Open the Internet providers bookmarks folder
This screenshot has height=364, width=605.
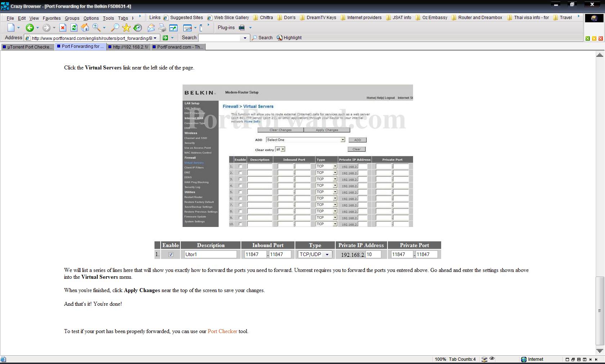361,17
